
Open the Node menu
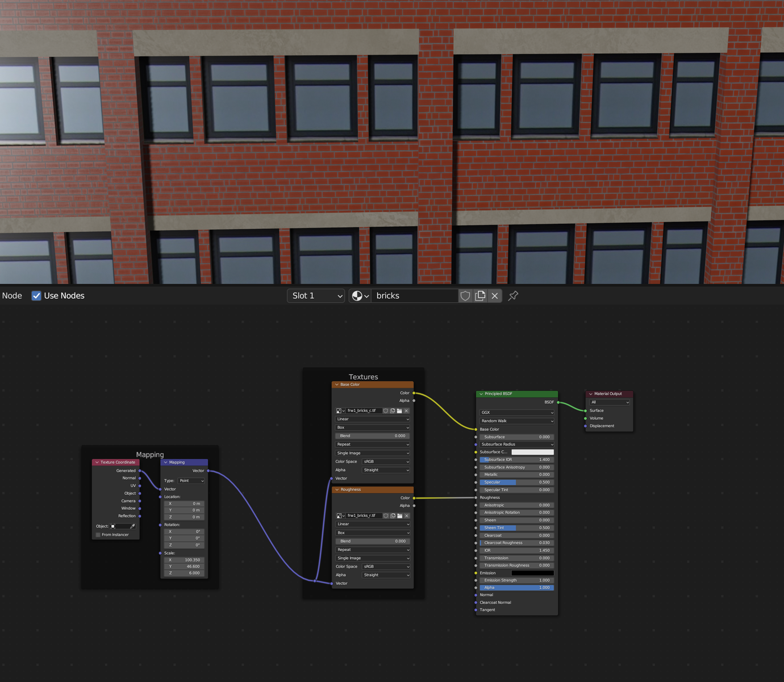click(12, 296)
